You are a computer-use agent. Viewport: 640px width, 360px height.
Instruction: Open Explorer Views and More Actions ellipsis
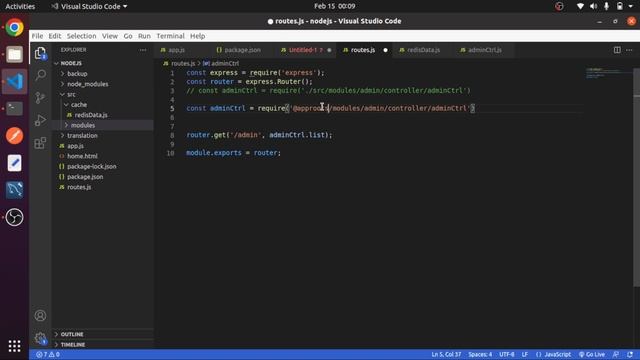[x=142, y=50]
